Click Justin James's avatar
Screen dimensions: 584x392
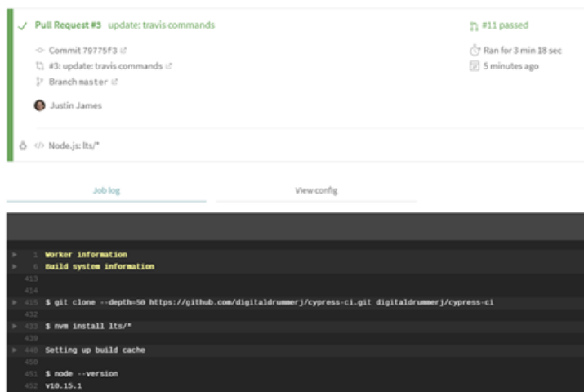click(39, 105)
